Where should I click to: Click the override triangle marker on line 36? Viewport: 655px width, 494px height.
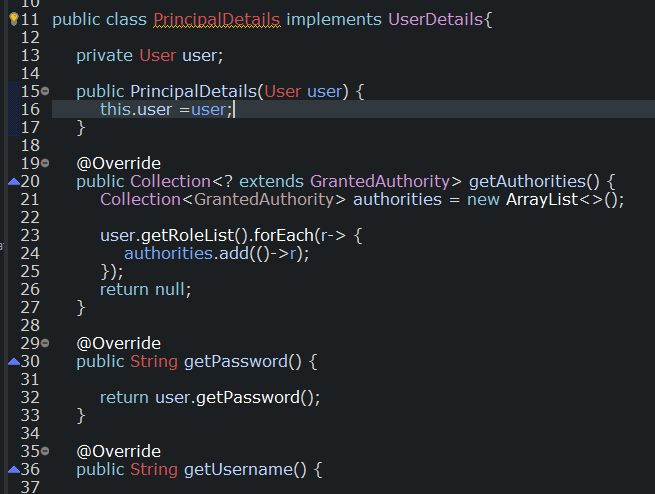[14, 469]
